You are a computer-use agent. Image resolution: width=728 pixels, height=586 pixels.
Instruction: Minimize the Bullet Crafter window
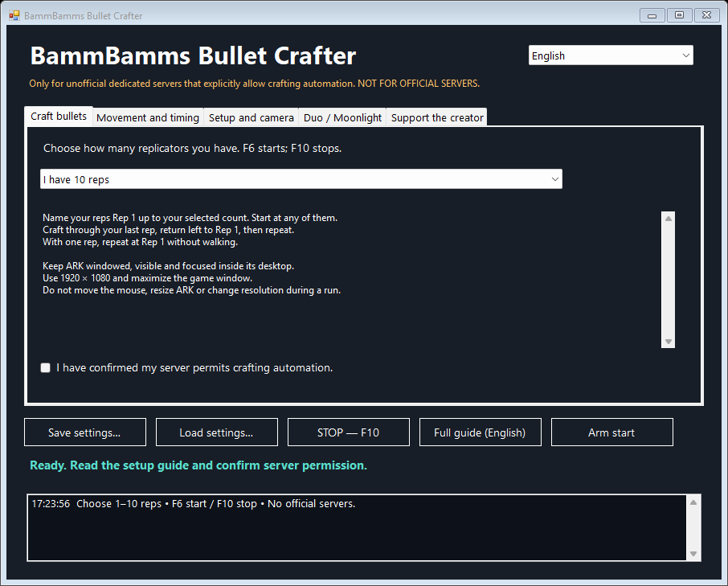point(652,15)
